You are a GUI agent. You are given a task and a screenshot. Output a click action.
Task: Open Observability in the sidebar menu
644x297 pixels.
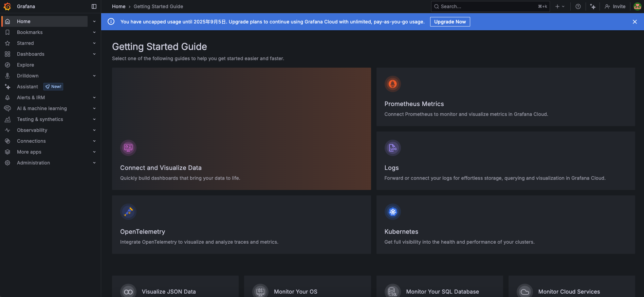pyautogui.click(x=32, y=130)
